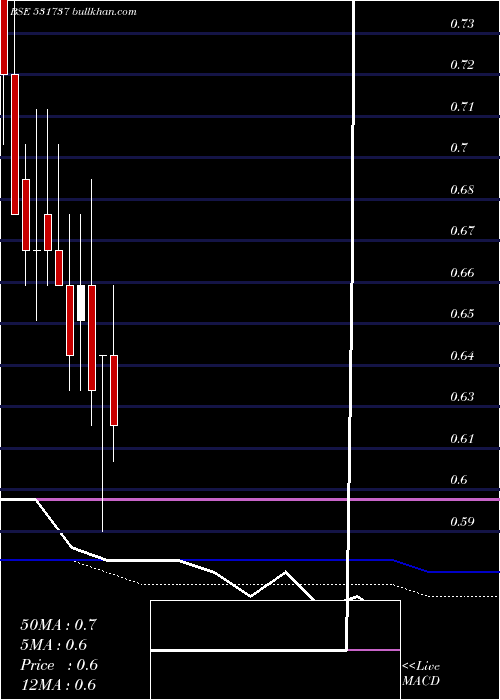Click the <<Live MACD label
This screenshot has height=700, width=500.
click(421, 674)
